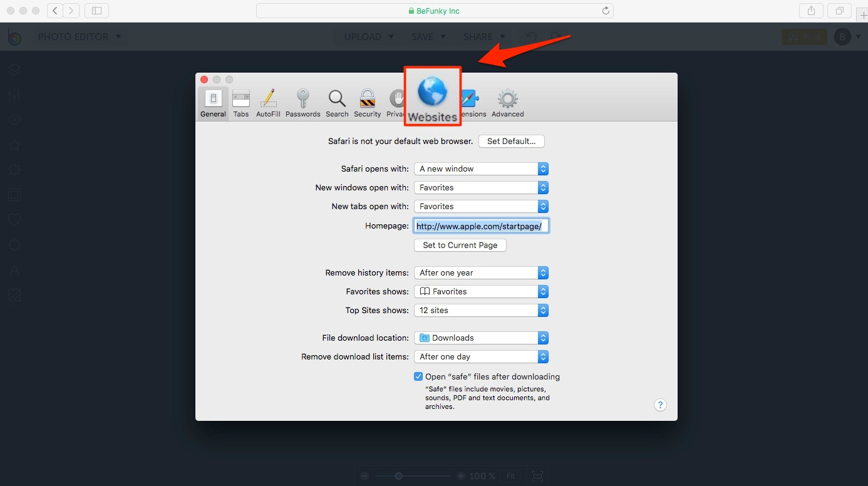
Task: Open the BeFunky SHARE menu
Action: click(484, 37)
